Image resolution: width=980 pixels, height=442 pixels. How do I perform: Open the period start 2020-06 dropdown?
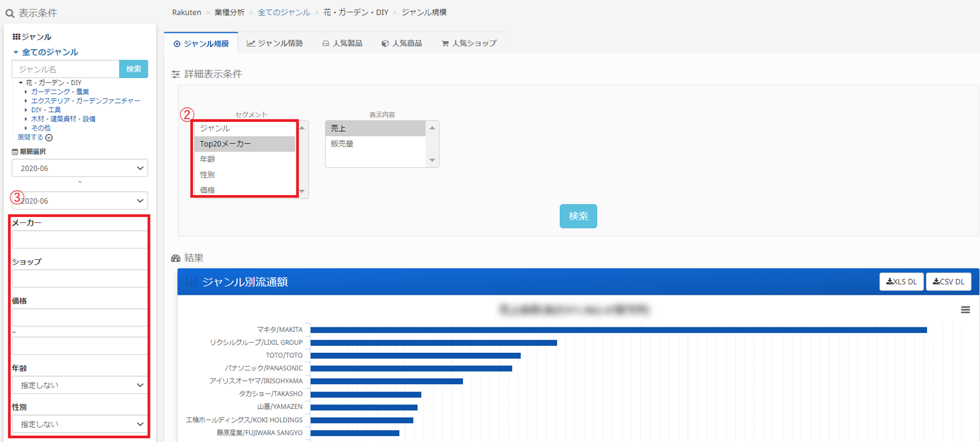click(80, 168)
